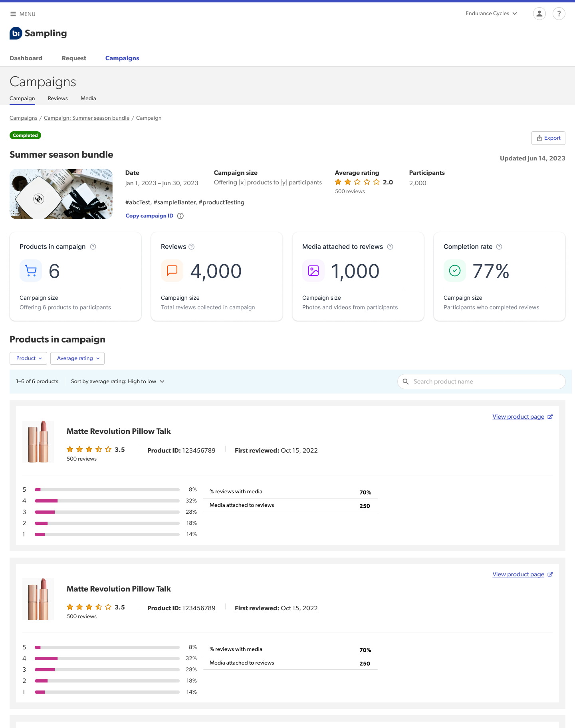The height and width of the screenshot is (728, 575).
Task: Click first product's 70% reviews with media value
Action: pos(365,493)
